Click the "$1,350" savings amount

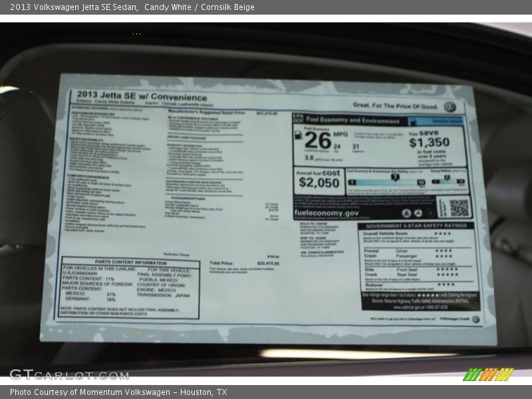[429, 142]
